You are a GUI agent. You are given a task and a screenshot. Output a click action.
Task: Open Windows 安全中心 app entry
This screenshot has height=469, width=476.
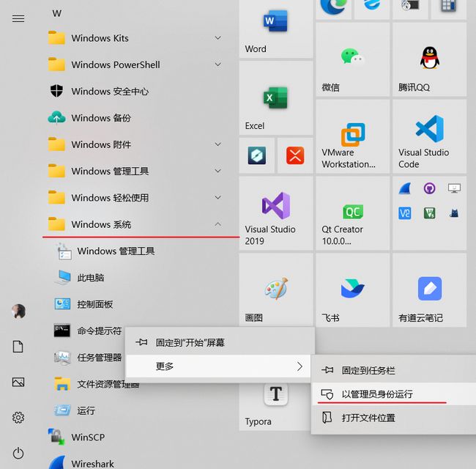click(135, 91)
